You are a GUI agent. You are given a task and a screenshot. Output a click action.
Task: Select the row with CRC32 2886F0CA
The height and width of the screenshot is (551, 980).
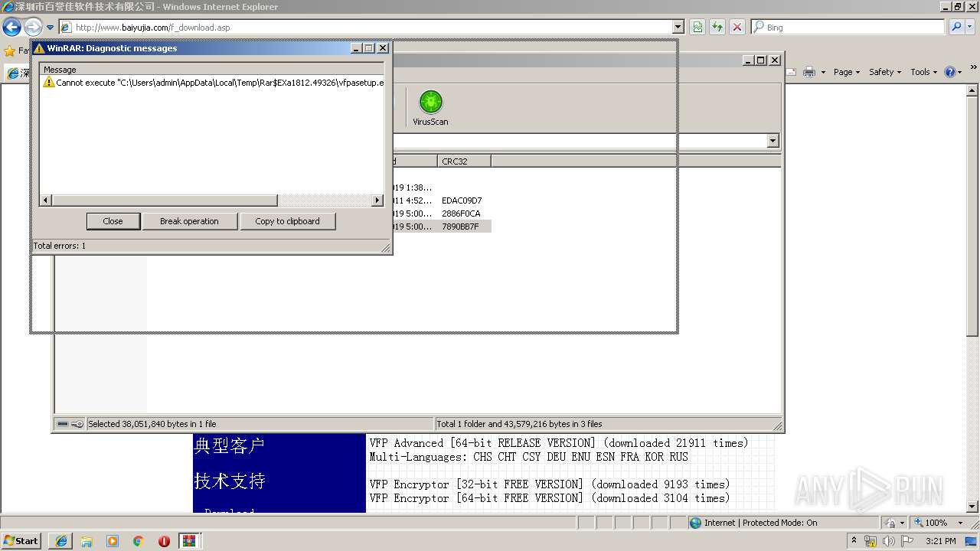point(461,214)
